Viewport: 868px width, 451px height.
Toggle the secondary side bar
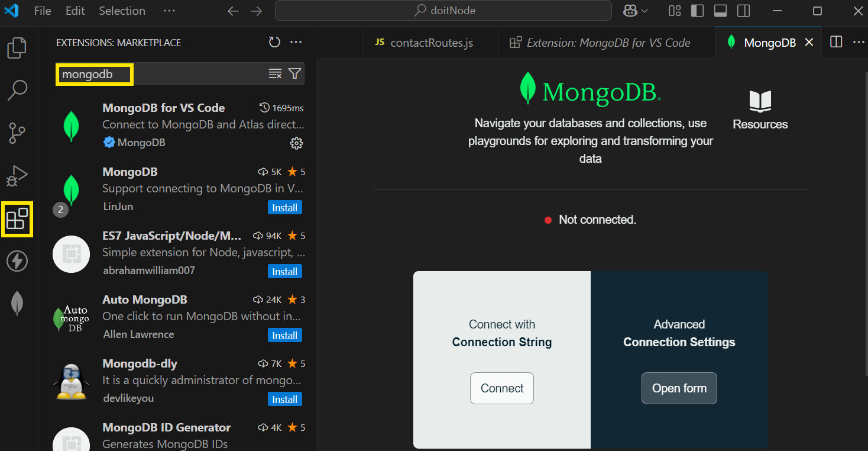click(743, 11)
